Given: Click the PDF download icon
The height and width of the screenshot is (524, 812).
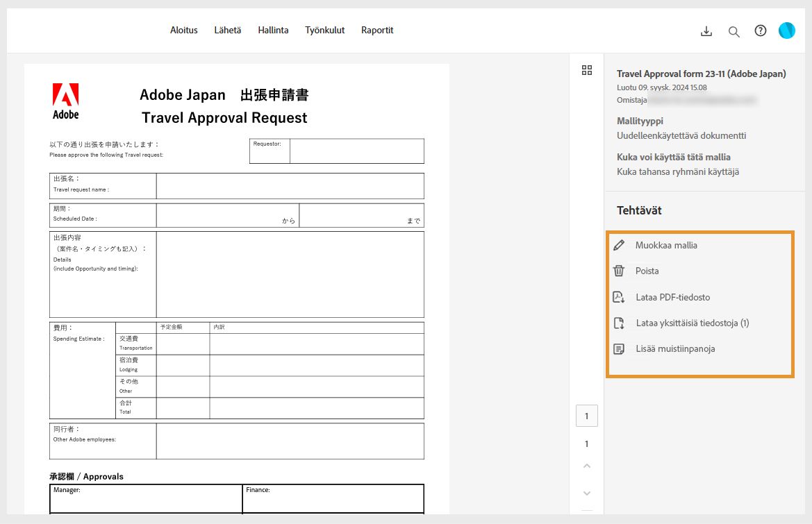Looking at the screenshot, I should click(x=619, y=297).
